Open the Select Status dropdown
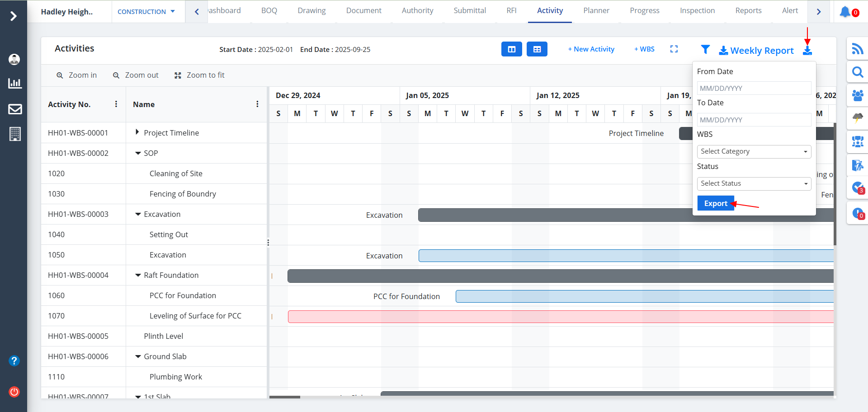 pyautogui.click(x=754, y=183)
